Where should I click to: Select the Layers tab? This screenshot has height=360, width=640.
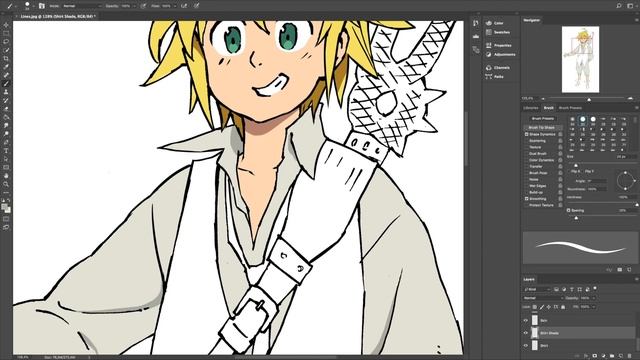point(529,280)
